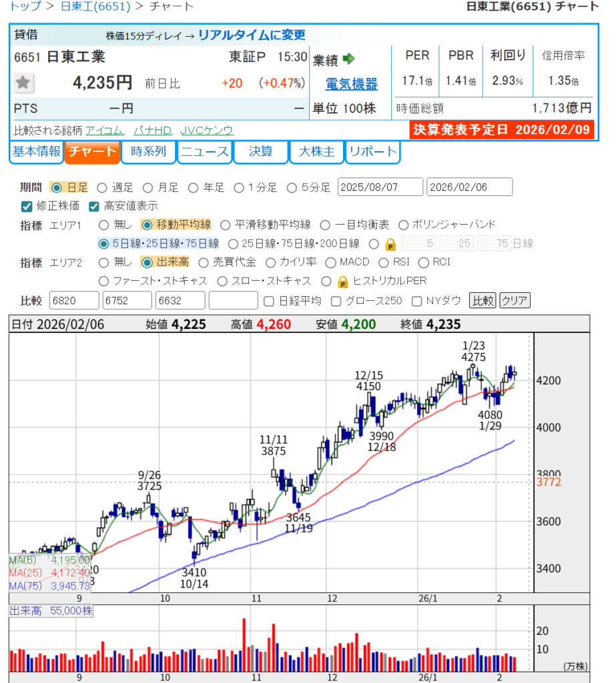Select the 週足 weekly radio button
The image size is (616, 683).
tap(102, 187)
